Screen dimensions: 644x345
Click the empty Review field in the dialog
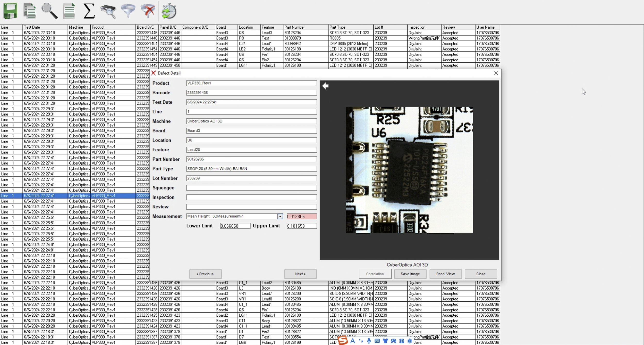coord(251,207)
